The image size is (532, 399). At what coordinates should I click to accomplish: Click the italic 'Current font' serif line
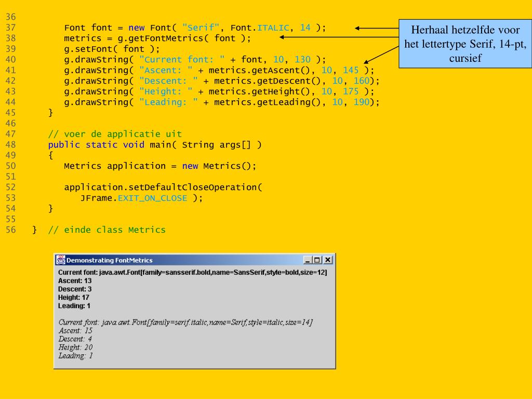185,322
